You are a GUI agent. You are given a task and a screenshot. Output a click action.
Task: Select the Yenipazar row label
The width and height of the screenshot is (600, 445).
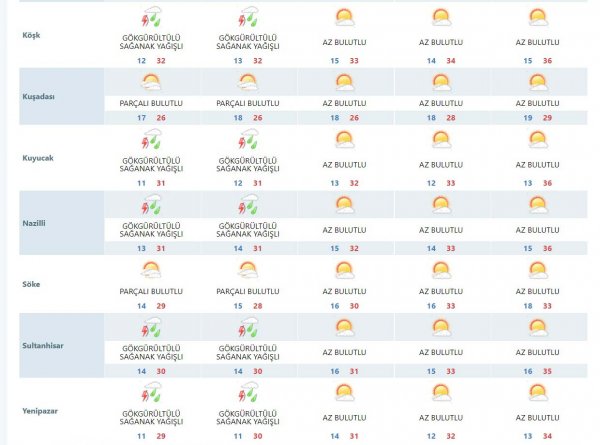click(x=40, y=409)
